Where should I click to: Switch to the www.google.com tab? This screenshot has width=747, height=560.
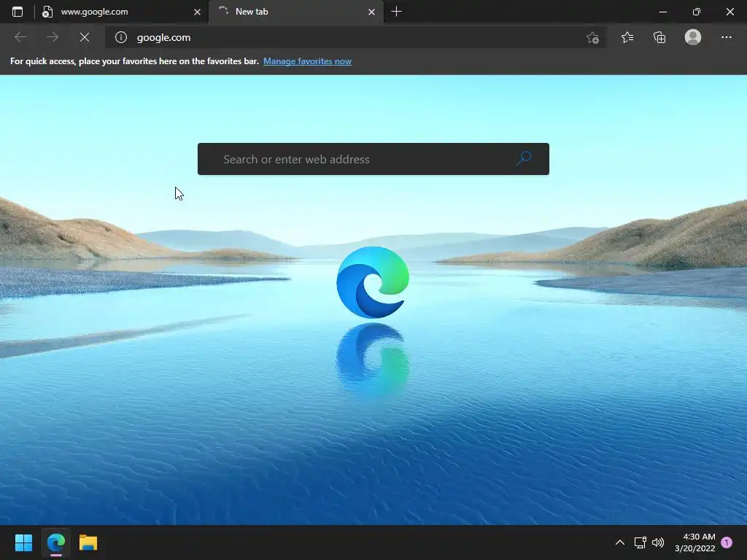[x=122, y=12]
